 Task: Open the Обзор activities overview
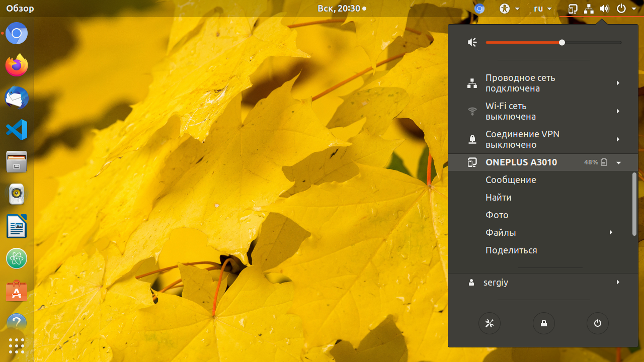(x=20, y=9)
